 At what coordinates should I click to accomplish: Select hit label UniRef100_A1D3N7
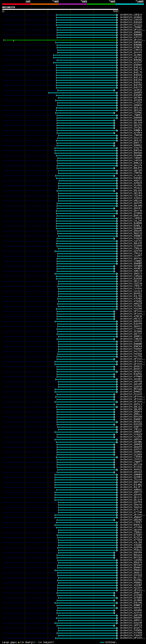tap(131, 585)
